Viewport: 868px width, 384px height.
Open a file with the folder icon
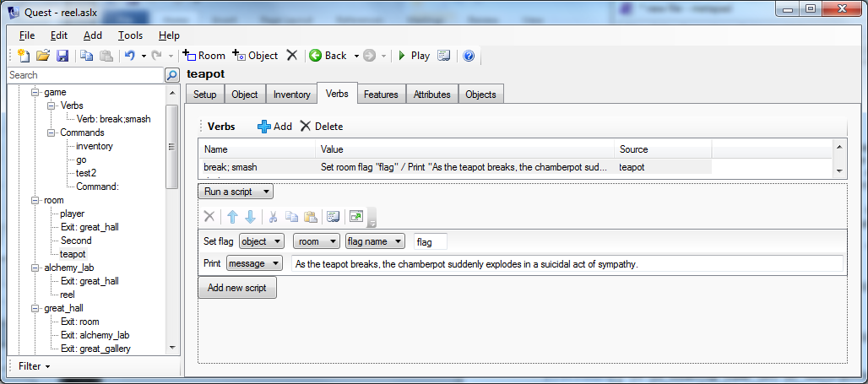point(43,56)
